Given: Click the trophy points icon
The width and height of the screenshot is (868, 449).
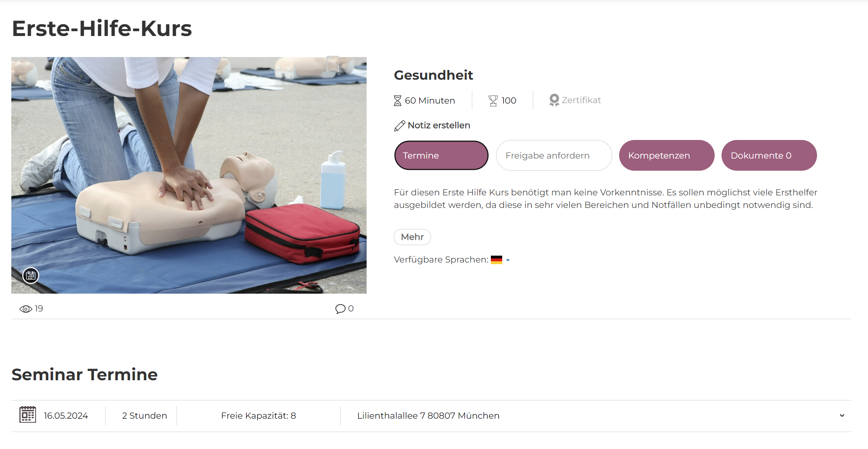Looking at the screenshot, I should point(493,101).
